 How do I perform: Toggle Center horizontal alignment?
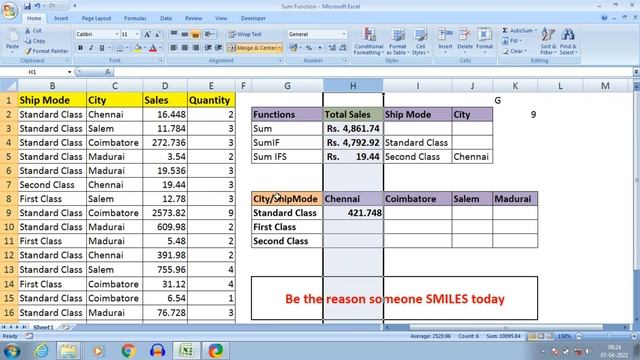tap(184, 48)
